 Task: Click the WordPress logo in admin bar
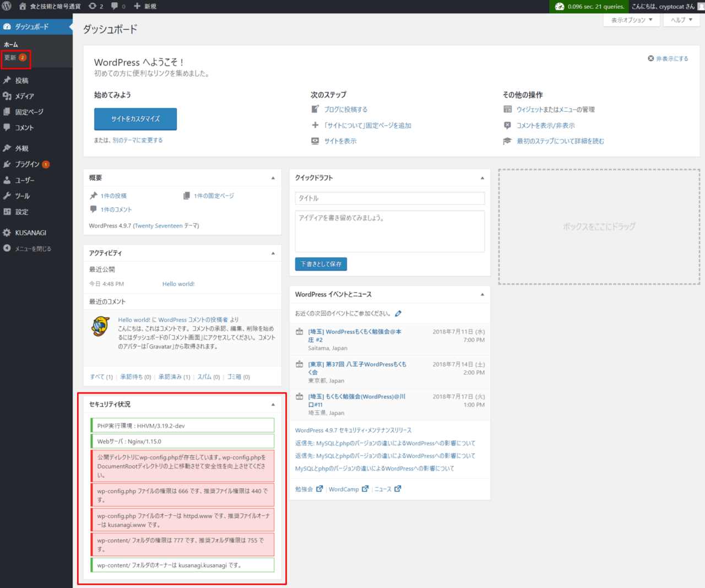7,7
